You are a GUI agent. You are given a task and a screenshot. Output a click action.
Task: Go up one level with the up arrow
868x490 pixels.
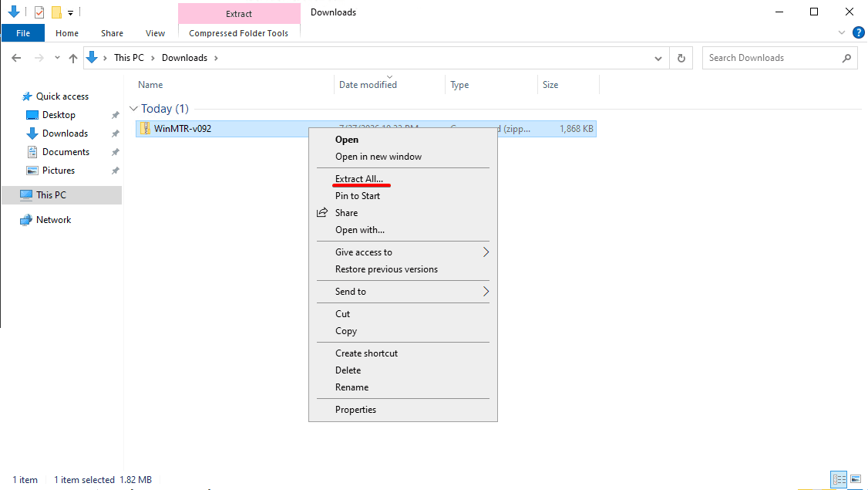73,58
